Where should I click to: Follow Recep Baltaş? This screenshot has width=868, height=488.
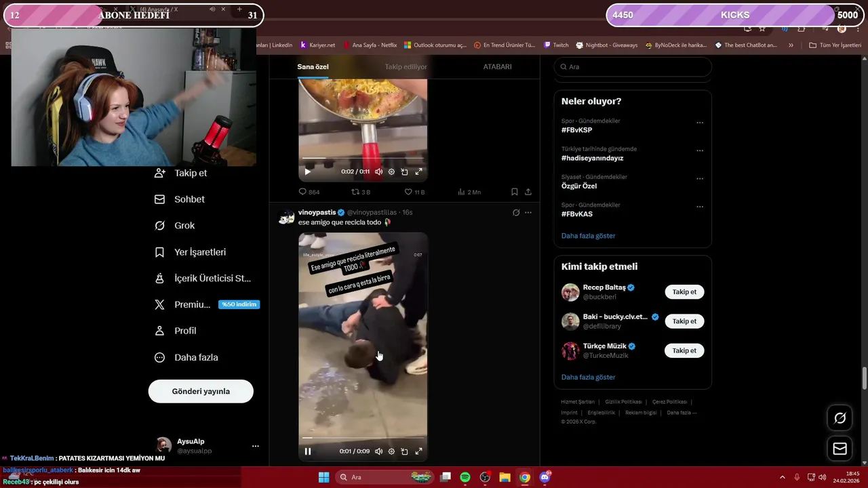tap(684, 292)
